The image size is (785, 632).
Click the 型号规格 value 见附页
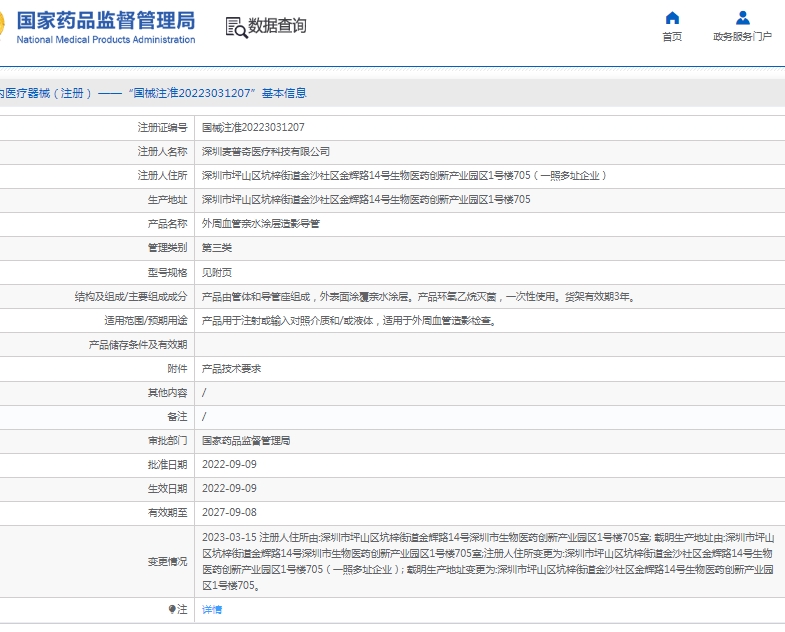click(x=217, y=272)
